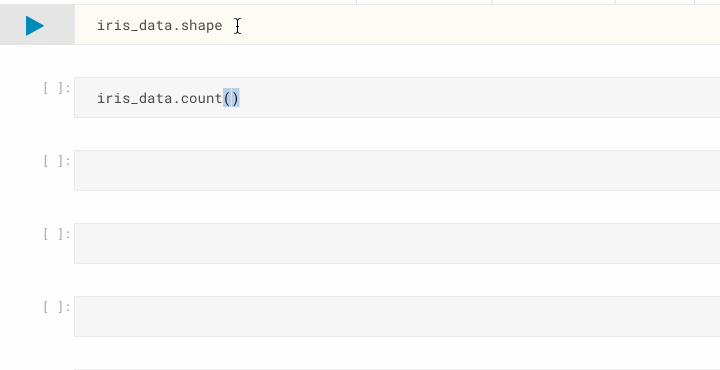Place cursor on the word shape
The height and width of the screenshot is (370, 720).
pos(202,26)
